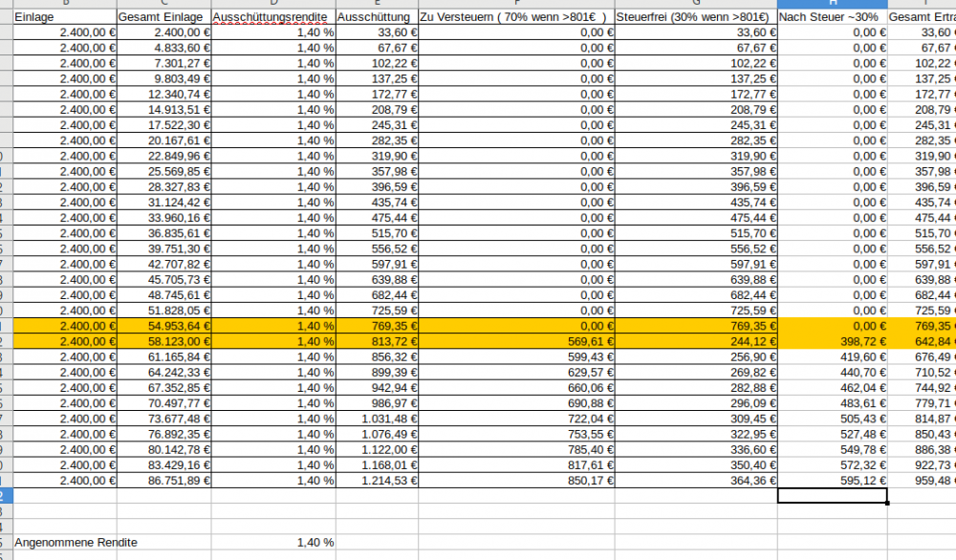This screenshot has width=956, height=560.
Task: Click Ausschüttung cell 1.122,00 €
Action: coord(377,450)
